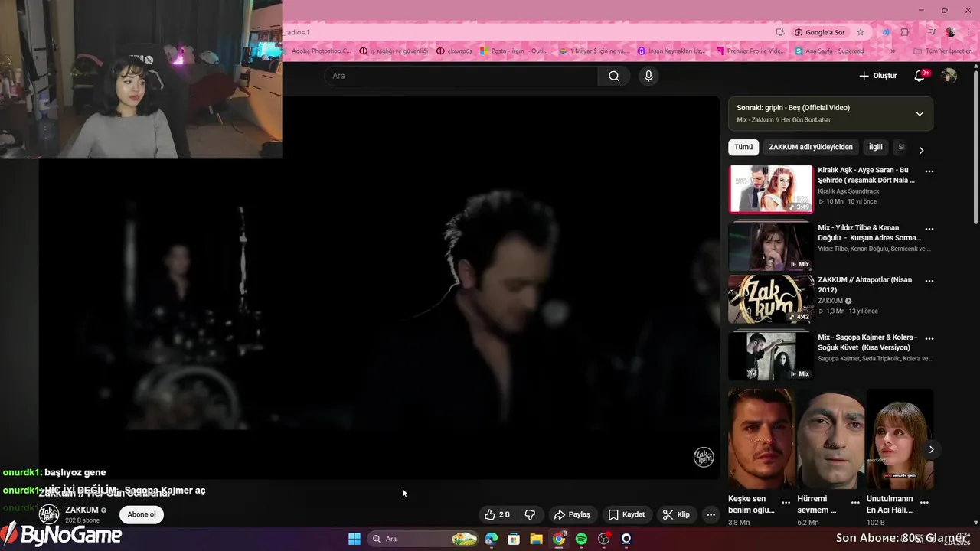The height and width of the screenshot is (551, 980).
Task: Open Microsoft Edge from the taskbar
Action: pyautogui.click(x=492, y=539)
